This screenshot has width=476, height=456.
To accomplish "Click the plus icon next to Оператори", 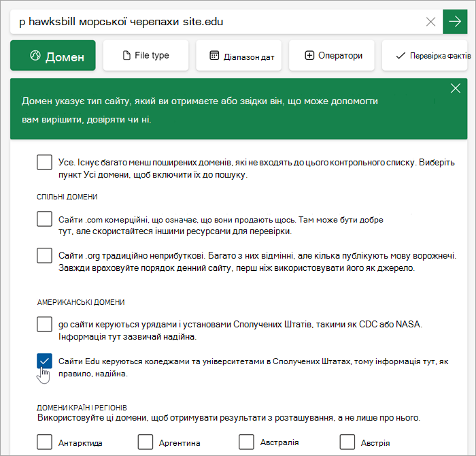I will 309,56.
